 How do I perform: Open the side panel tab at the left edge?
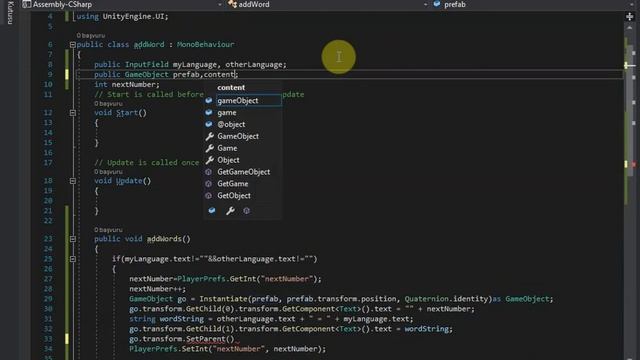pyautogui.click(x=10, y=12)
